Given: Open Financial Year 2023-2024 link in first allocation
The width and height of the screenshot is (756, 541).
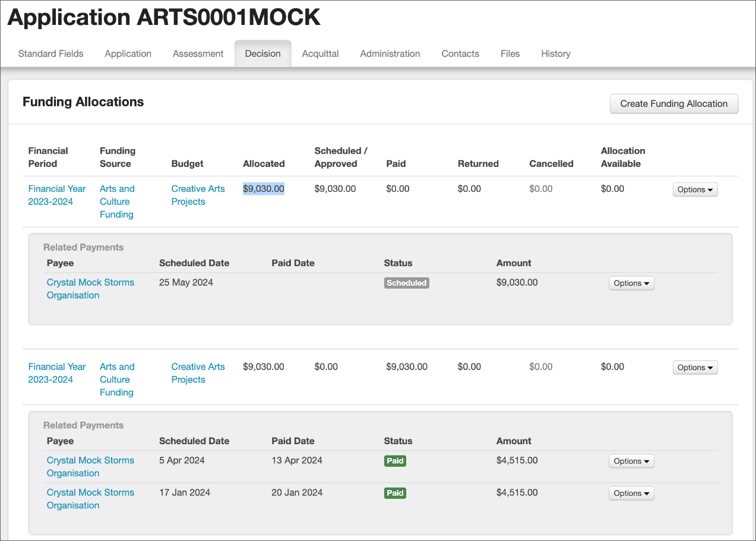Looking at the screenshot, I should 56,195.
